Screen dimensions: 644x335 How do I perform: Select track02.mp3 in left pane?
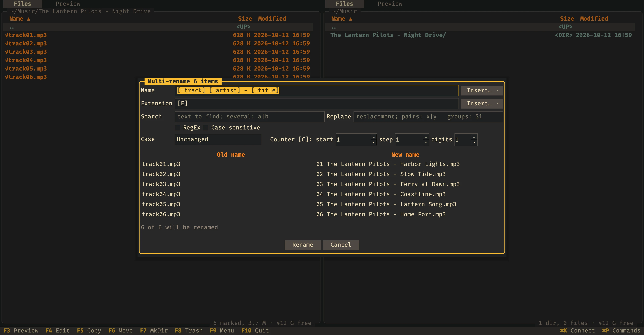tap(158, 43)
